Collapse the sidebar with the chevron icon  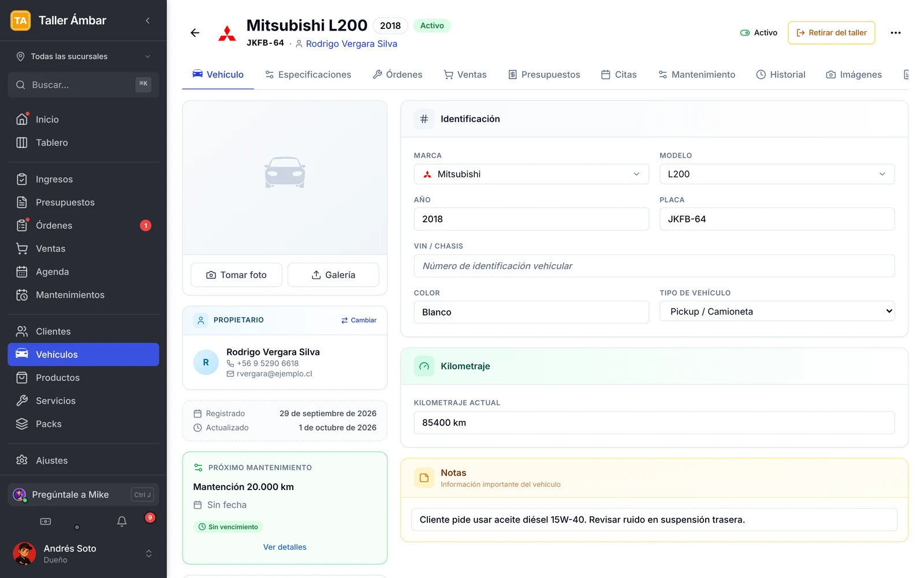tap(148, 20)
